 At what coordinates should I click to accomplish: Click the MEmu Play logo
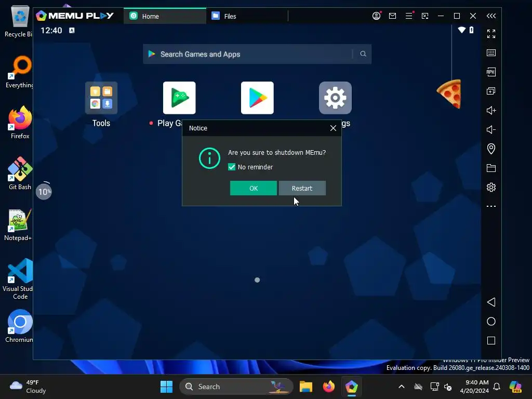75,16
